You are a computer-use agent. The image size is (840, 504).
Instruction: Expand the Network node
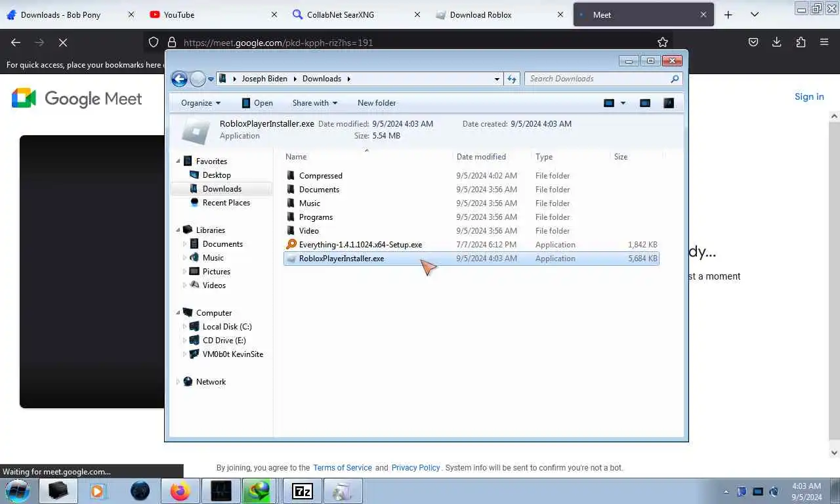tap(178, 382)
